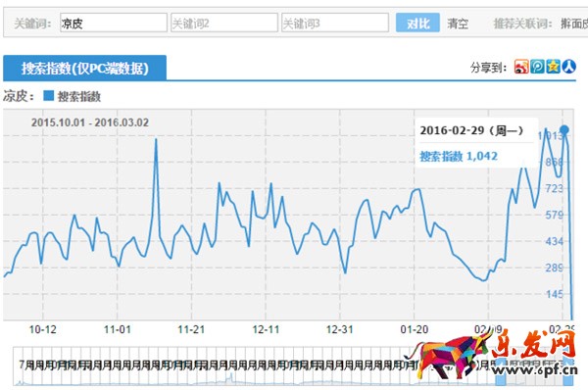This screenshot has height=390, width=588.
Task: Share to Qzone star icon
Action: coord(553,67)
